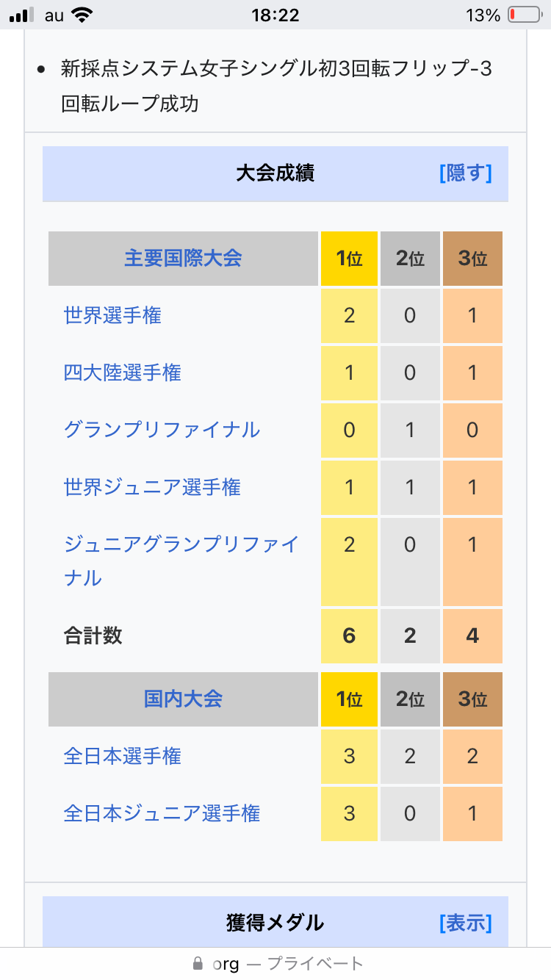Open the 世界選手権 link
The height and width of the screenshot is (980, 551).
(112, 316)
